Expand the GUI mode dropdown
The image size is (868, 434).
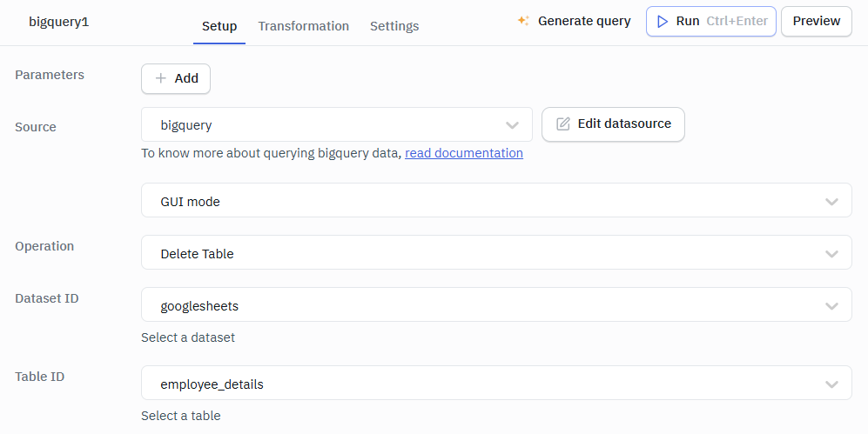click(x=496, y=200)
